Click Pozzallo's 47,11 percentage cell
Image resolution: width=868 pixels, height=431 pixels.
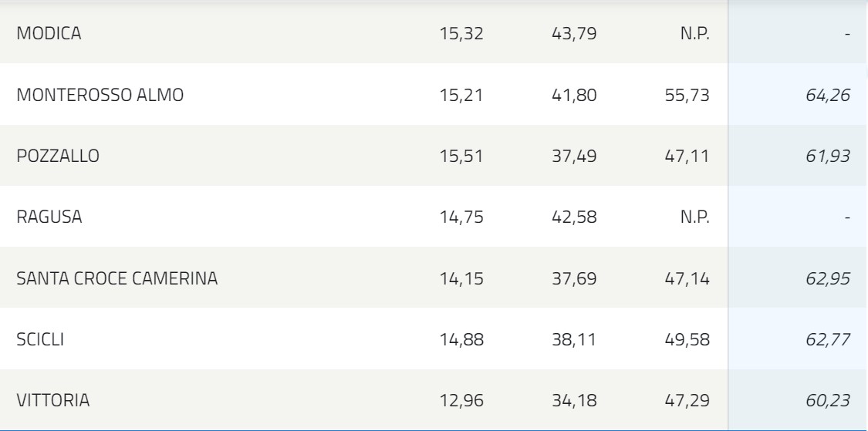click(687, 156)
